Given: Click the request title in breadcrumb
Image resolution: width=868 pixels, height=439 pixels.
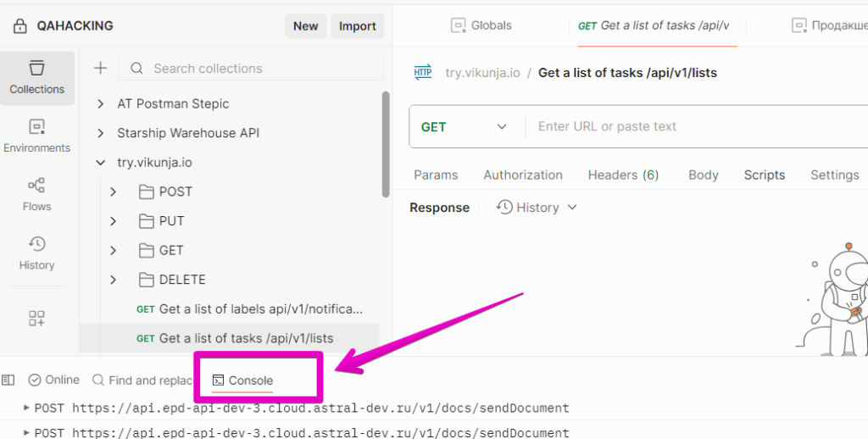Looking at the screenshot, I should [x=627, y=73].
